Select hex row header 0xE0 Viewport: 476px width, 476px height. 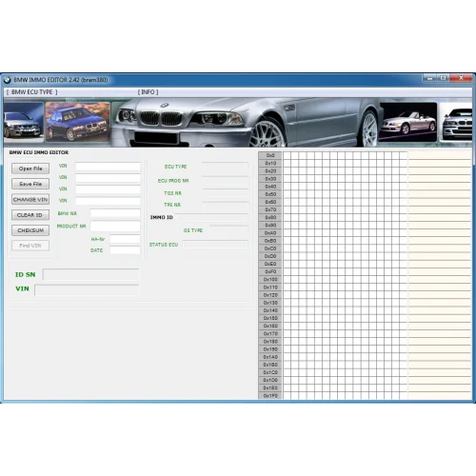tap(270, 264)
